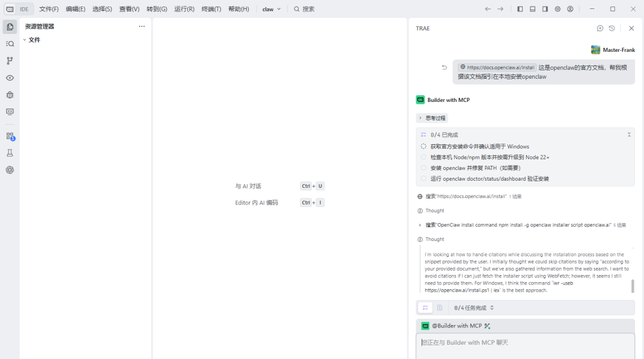
Task: Click the tools icon next to @Builder with MCP
Action: pos(487,326)
